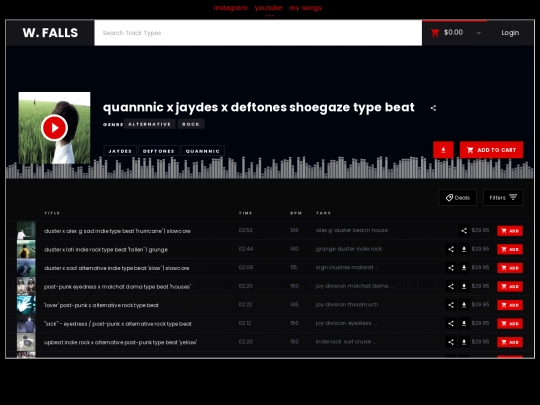This screenshot has width=540, height=405.
Task: Share the 'hurricane' slowcore beat
Action: [464, 231]
